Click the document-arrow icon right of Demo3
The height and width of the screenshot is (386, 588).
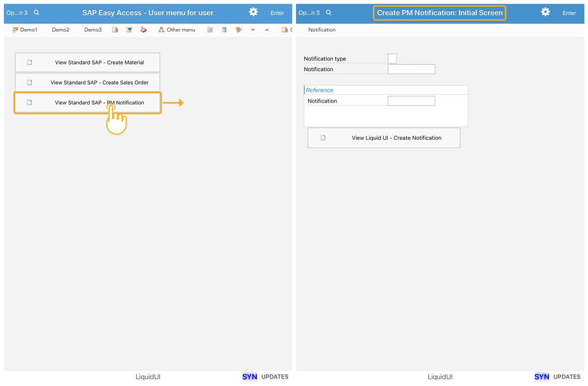(x=115, y=30)
